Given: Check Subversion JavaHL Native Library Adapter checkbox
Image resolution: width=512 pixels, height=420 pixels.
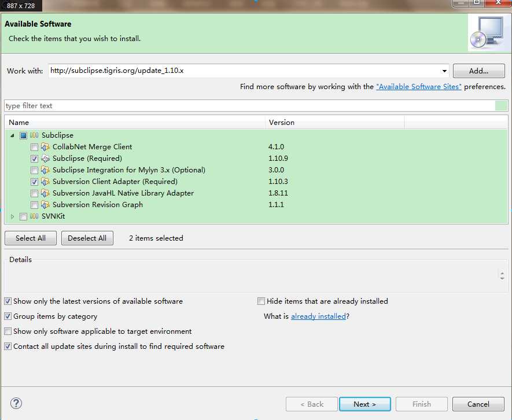Looking at the screenshot, I should pos(34,193).
